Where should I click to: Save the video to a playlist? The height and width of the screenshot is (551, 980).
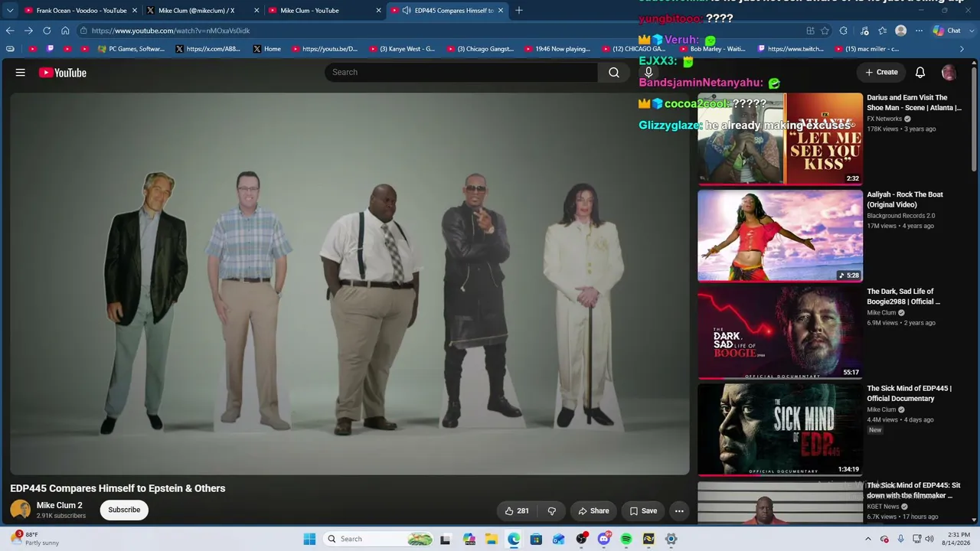click(643, 510)
